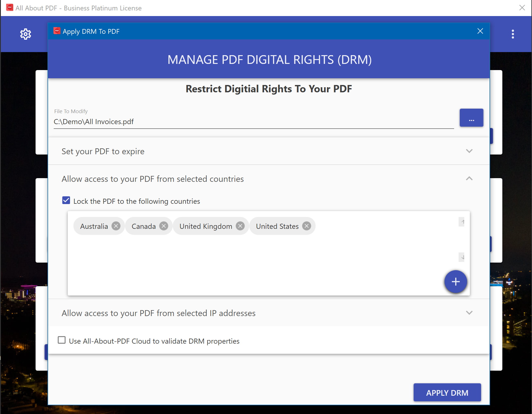This screenshot has width=532, height=414.
Task: Enable All-About-PDF Cloud DRM validation
Action: (x=62, y=340)
